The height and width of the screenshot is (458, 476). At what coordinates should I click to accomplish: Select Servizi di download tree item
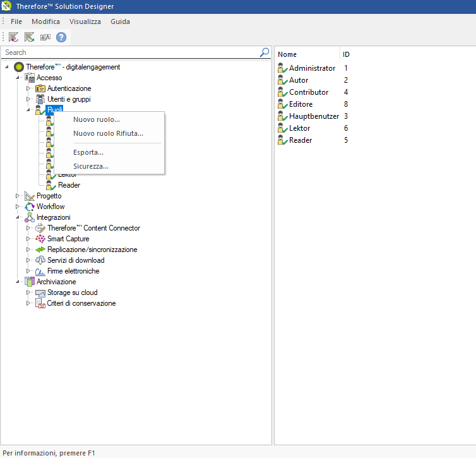click(76, 260)
